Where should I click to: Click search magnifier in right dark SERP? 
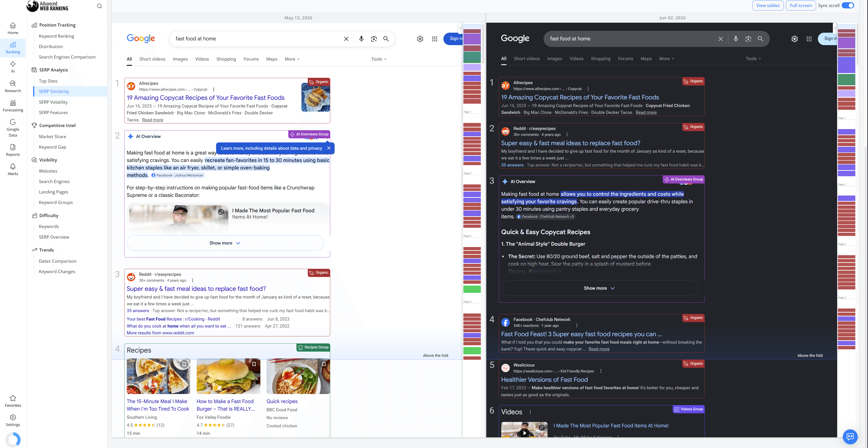point(760,39)
